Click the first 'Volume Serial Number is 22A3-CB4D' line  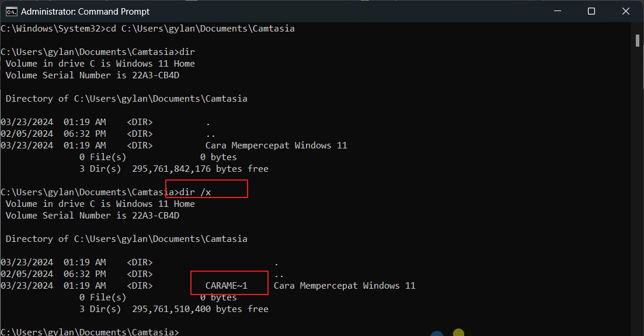(x=92, y=75)
